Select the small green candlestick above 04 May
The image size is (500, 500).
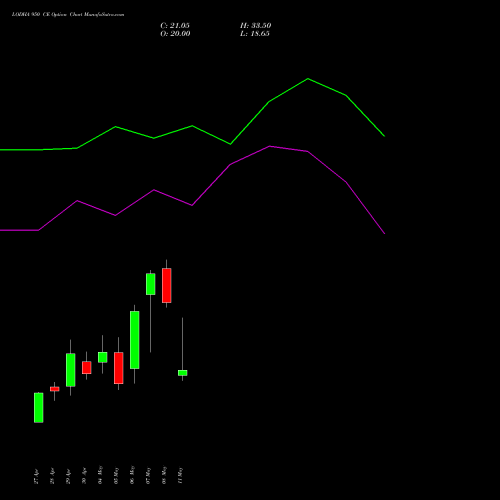pos(103,357)
